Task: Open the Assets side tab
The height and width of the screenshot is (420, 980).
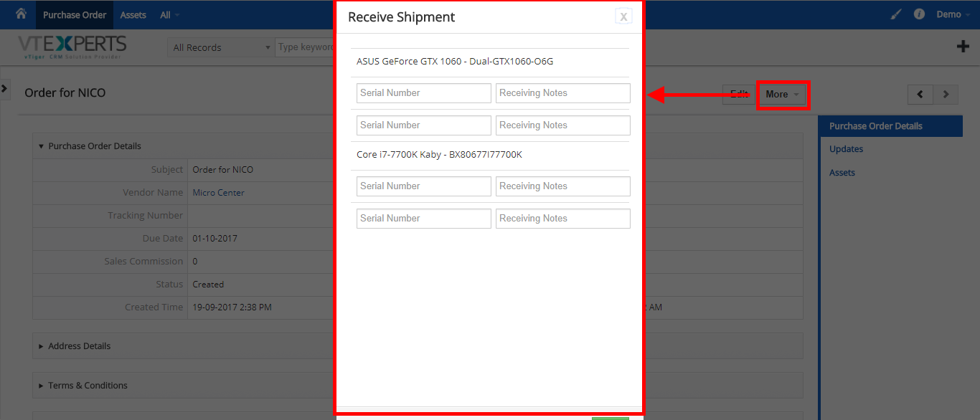Action: [x=842, y=173]
